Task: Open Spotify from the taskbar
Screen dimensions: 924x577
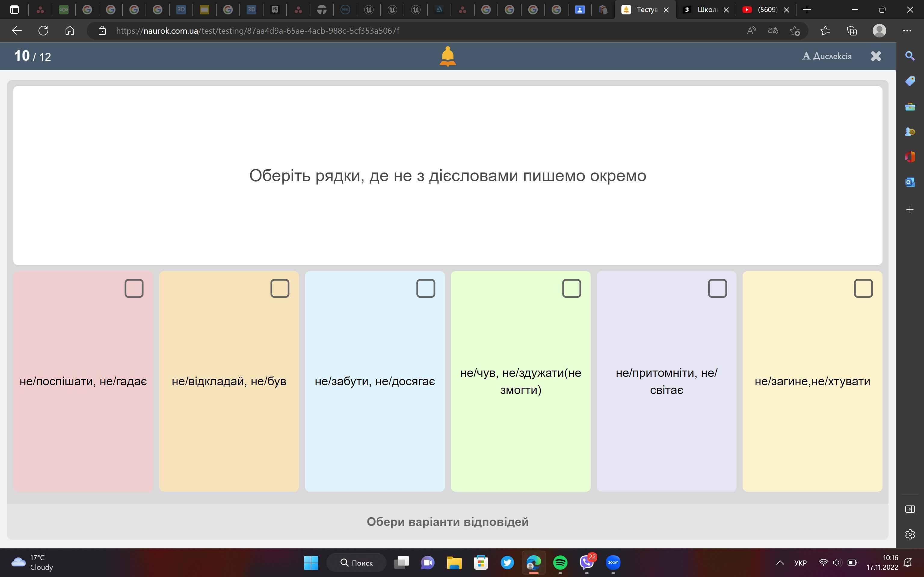Action: tap(560, 562)
